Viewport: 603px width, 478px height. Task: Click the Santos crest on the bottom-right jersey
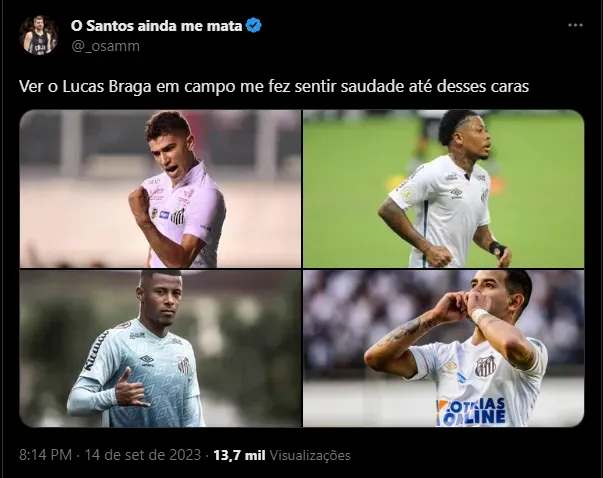(485, 366)
